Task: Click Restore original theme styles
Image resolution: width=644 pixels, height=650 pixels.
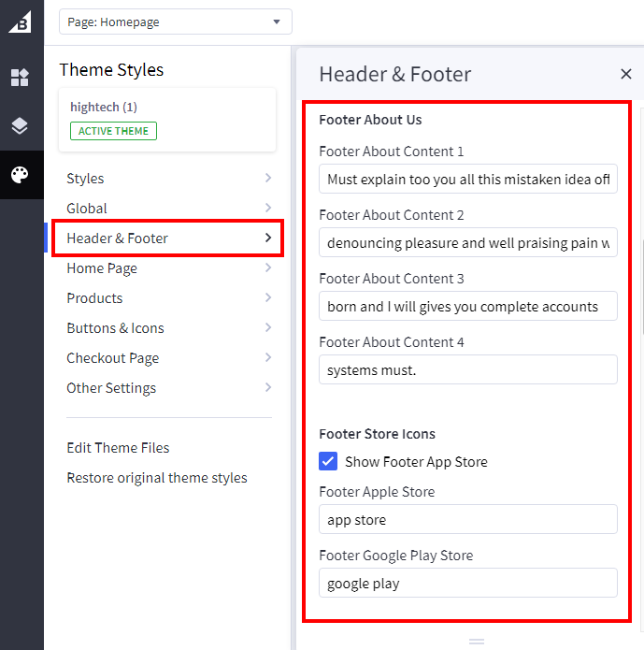Action: coord(157,478)
